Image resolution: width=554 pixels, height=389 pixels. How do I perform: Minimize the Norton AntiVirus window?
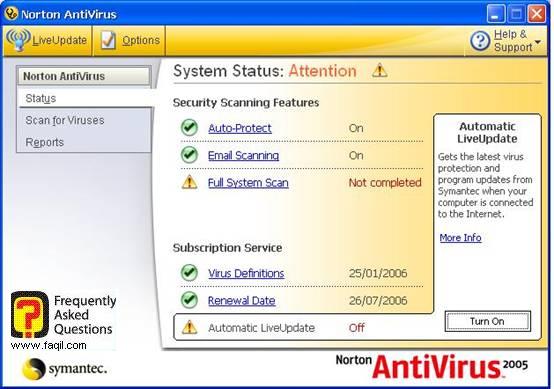click(495, 14)
